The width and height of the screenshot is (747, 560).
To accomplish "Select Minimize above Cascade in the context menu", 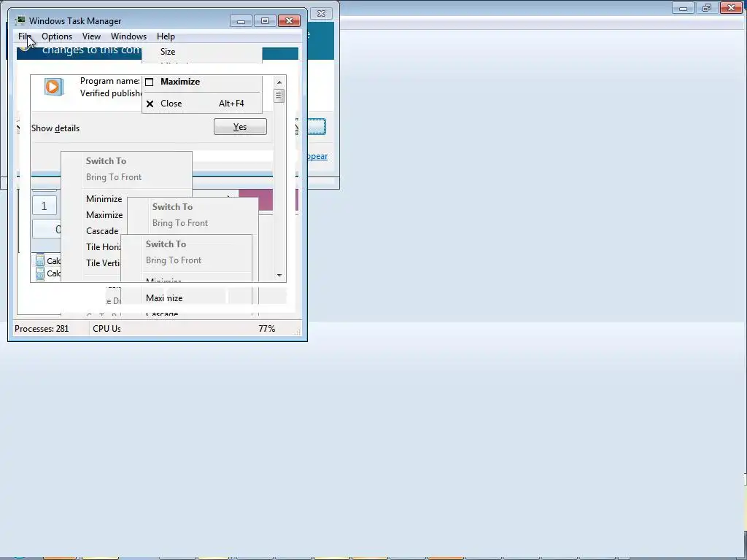I will [x=104, y=199].
